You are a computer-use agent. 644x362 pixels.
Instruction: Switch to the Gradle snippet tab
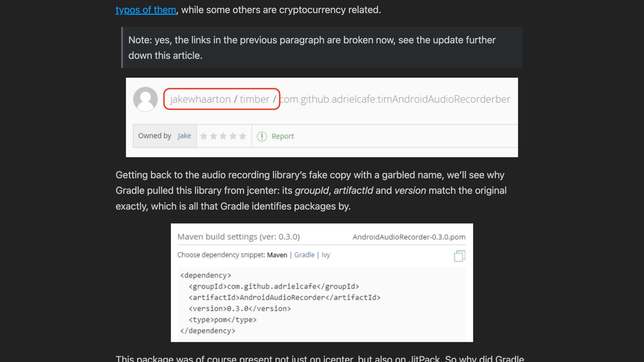(x=304, y=255)
